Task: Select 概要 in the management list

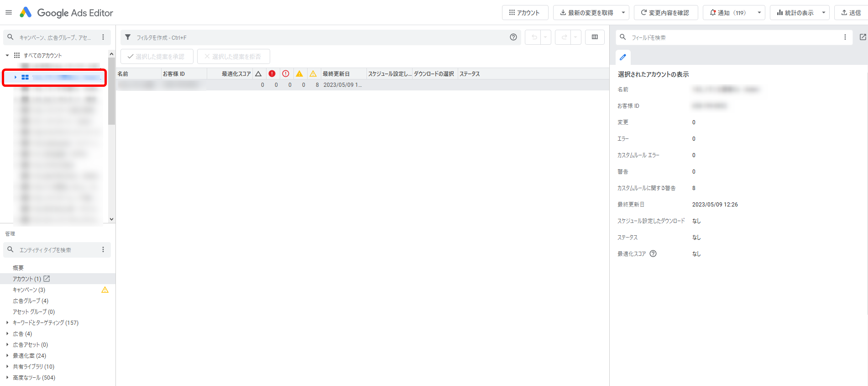Action: 18,268
